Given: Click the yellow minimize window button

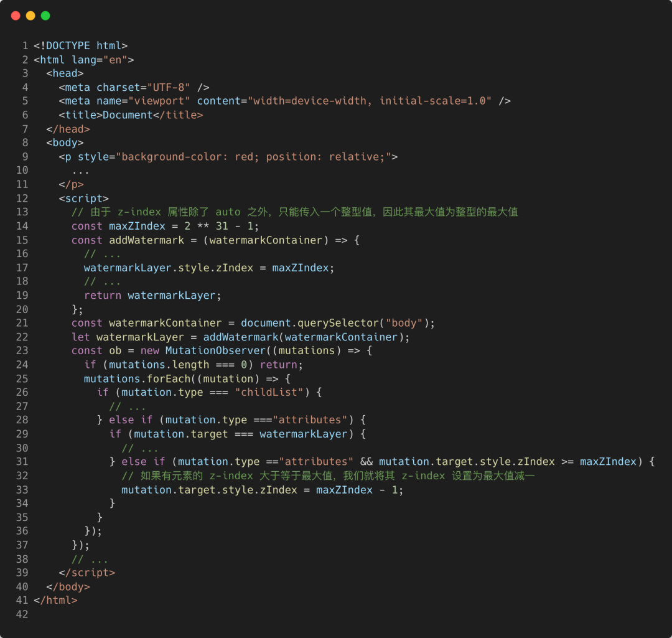Looking at the screenshot, I should click(x=30, y=16).
